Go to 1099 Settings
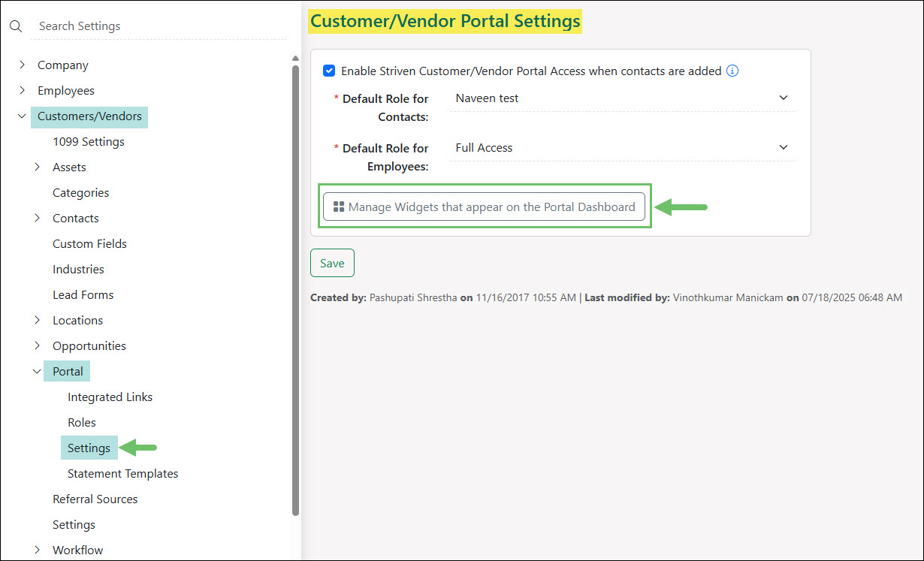 click(89, 142)
